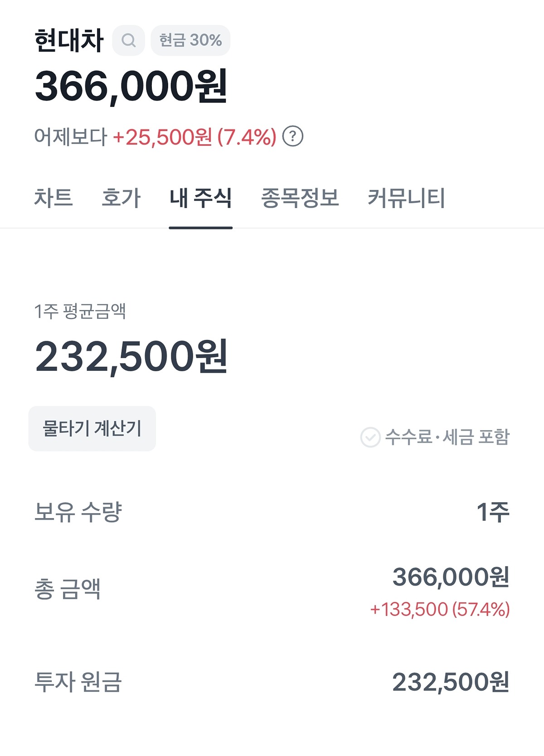
Task: Click the 총 금액 366,000원 value
Action: click(451, 577)
